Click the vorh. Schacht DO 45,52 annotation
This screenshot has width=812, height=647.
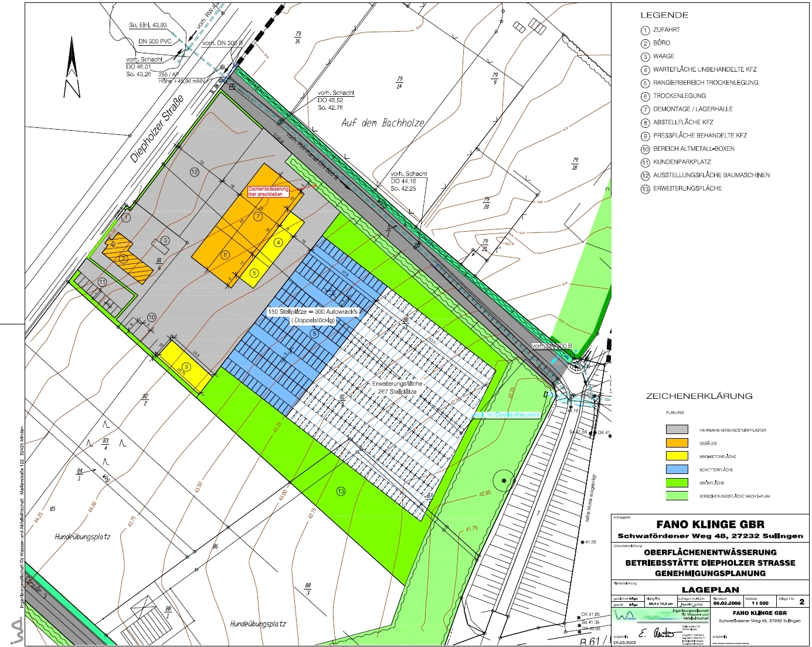336,100
